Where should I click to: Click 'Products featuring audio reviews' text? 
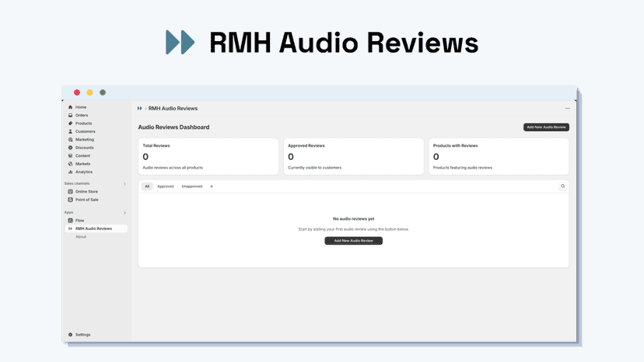click(463, 168)
